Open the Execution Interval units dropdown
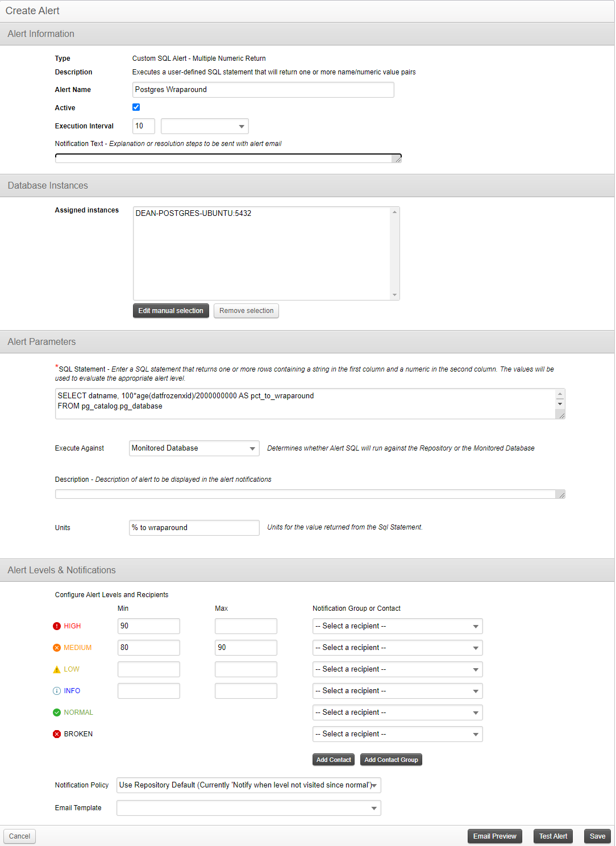Viewport: 616px width, 846px height. [x=205, y=126]
